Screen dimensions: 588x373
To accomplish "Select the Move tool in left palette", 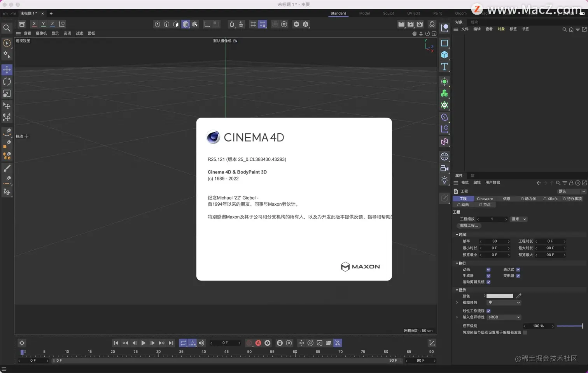I will 7,70.
